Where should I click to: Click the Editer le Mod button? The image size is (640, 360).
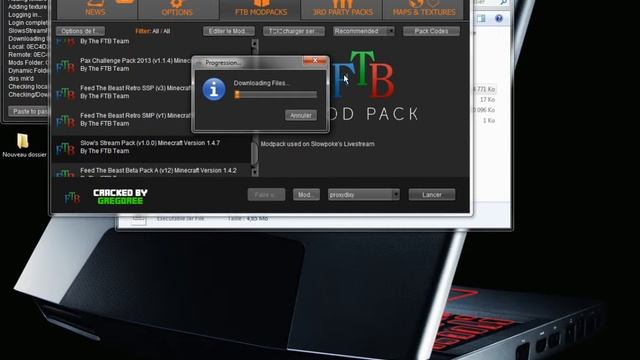click(229, 31)
